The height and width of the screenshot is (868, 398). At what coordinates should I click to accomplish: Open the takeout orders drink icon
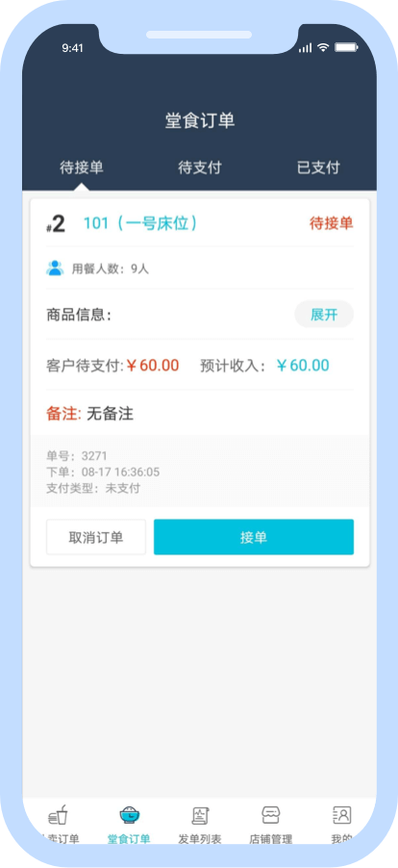click(x=58, y=815)
